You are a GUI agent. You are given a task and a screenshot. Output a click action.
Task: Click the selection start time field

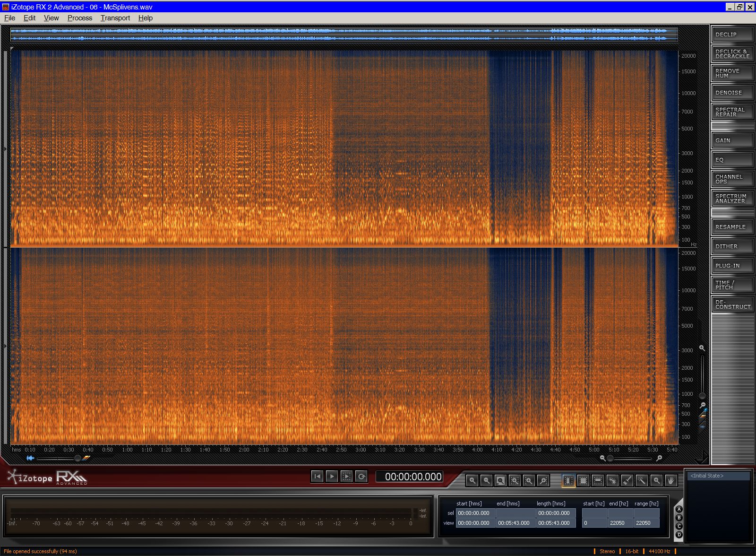click(475, 513)
